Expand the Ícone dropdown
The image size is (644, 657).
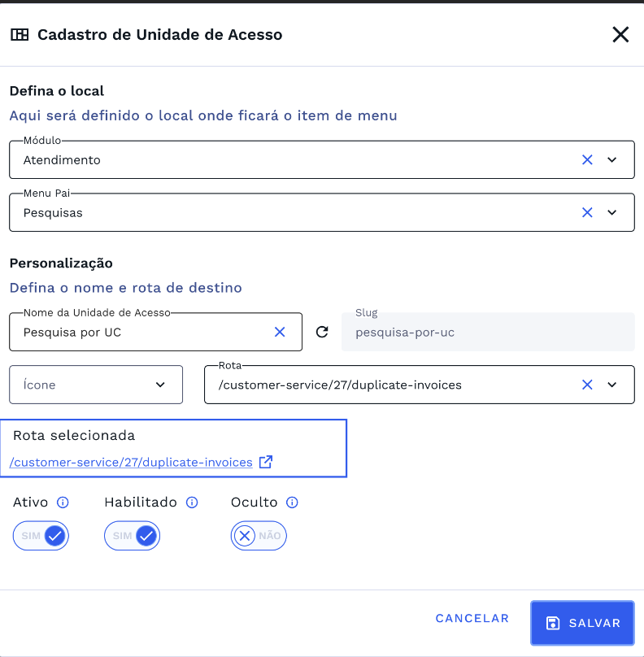coord(160,384)
